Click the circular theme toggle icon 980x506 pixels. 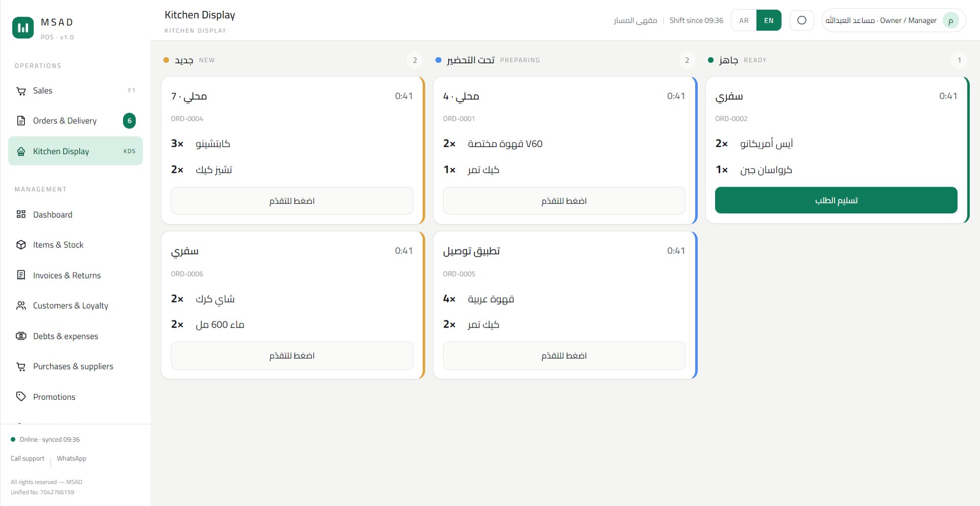[x=802, y=20]
